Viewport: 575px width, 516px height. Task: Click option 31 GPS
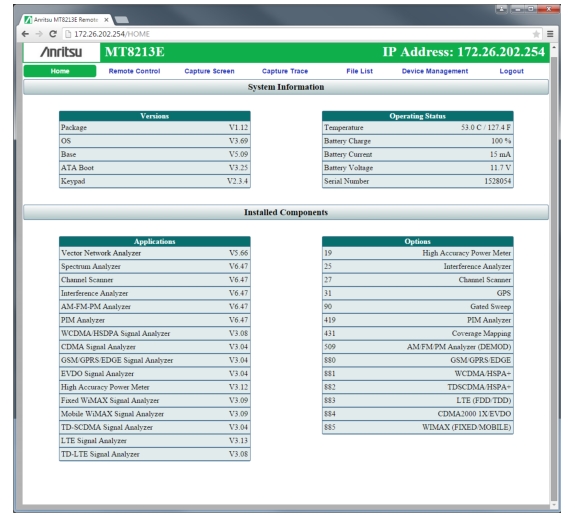pos(418,293)
